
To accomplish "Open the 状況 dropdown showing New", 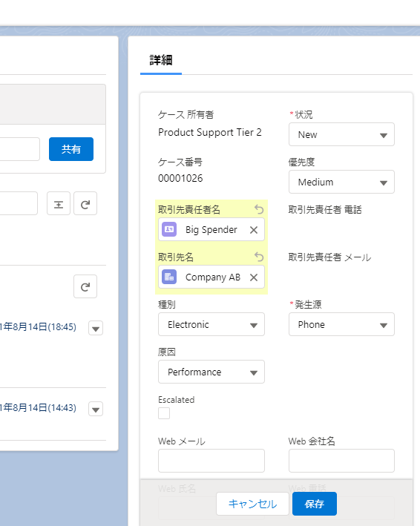I will (341, 134).
